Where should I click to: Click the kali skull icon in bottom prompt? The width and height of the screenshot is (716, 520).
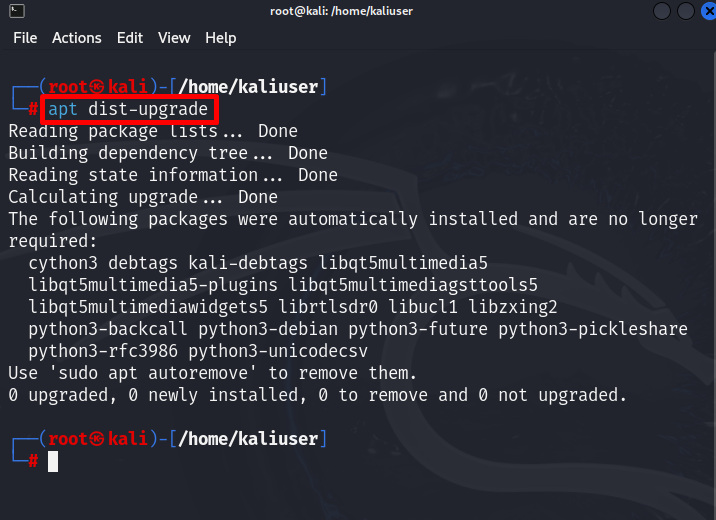point(96,439)
